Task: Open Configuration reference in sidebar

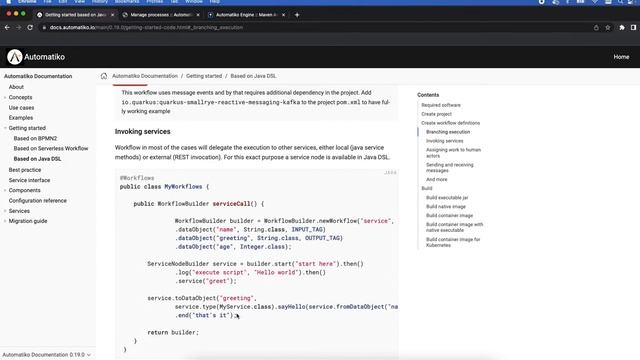Action: tap(38, 200)
